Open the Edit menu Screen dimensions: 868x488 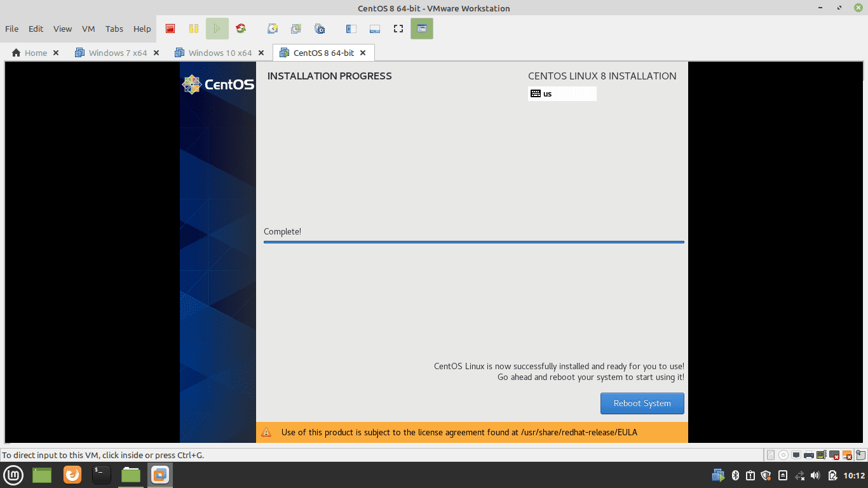(x=36, y=29)
